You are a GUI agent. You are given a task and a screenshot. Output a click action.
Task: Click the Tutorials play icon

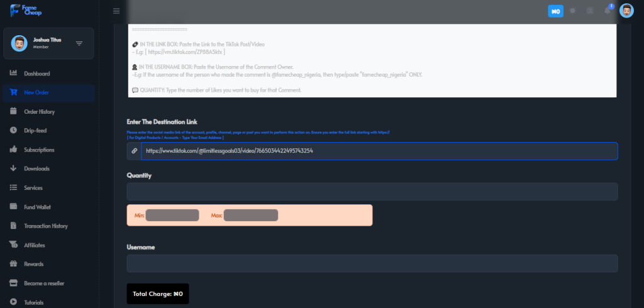pos(14,302)
